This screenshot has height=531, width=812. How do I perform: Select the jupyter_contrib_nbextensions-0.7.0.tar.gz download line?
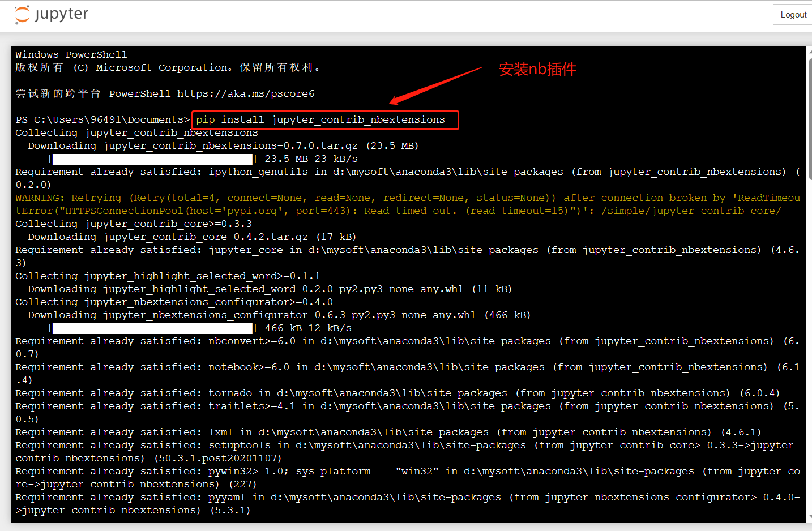223,145
